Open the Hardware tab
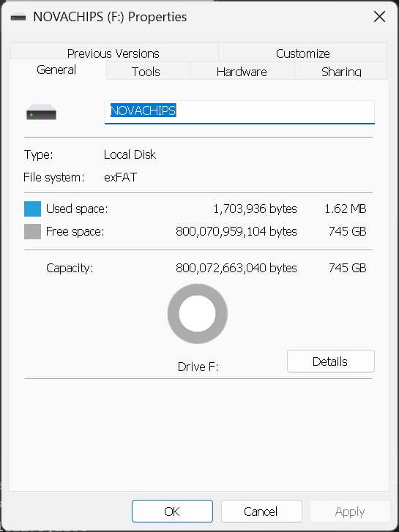The image size is (399, 532). (242, 72)
